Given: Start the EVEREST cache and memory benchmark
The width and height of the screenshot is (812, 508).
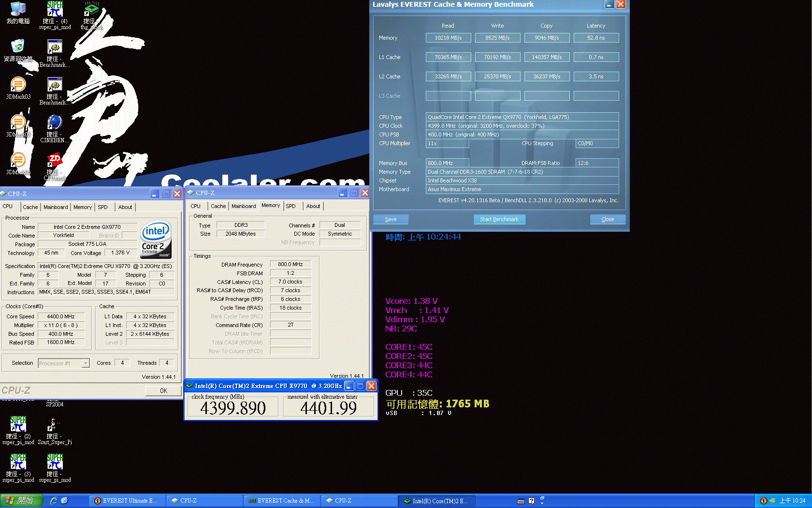Looking at the screenshot, I should (x=499, y=219).
